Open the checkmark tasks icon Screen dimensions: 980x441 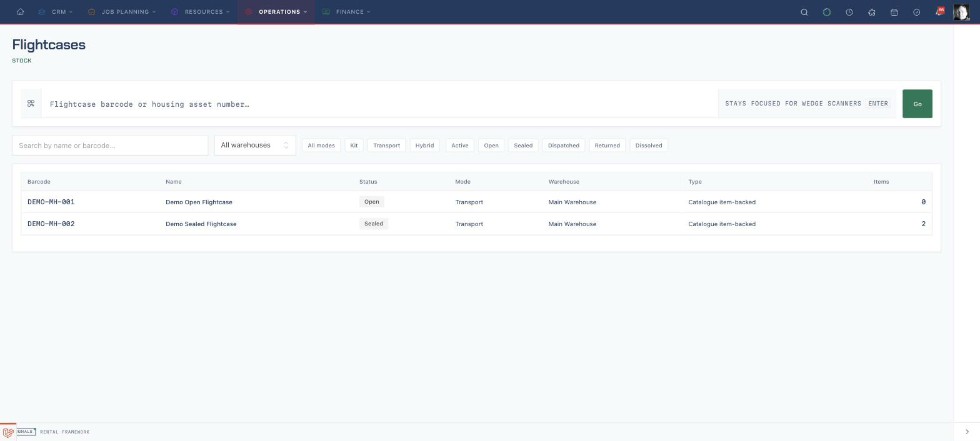pyautogui.click(x=917, y=12)
